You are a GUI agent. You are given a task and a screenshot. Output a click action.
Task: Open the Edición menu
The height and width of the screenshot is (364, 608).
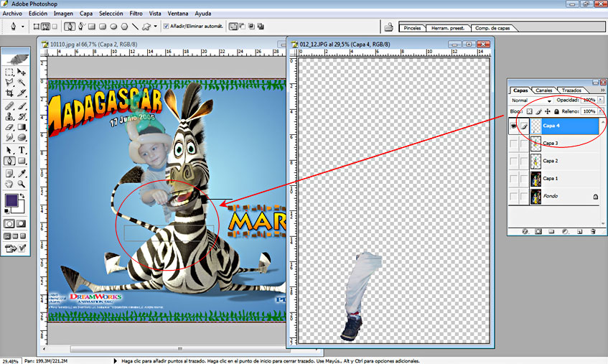38,14
